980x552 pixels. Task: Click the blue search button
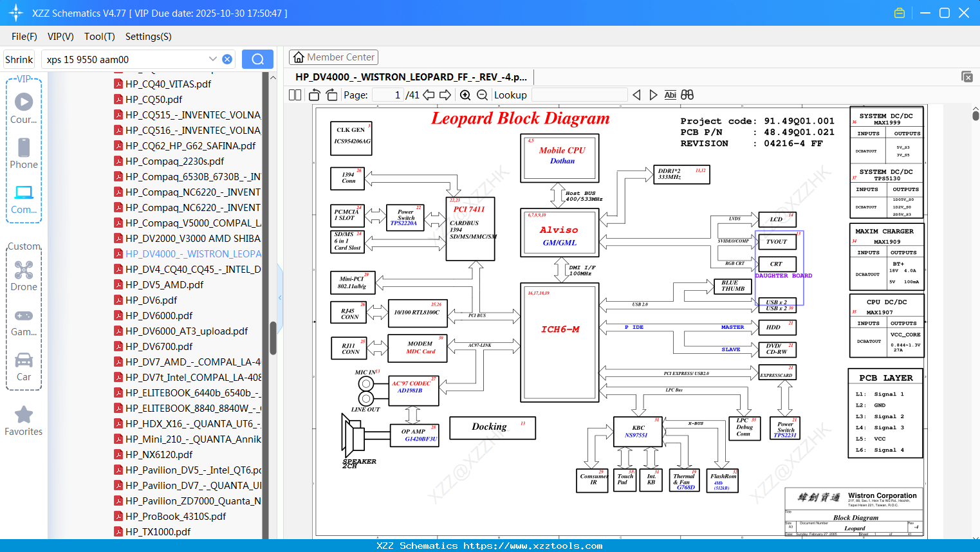[x=257, y=59]
